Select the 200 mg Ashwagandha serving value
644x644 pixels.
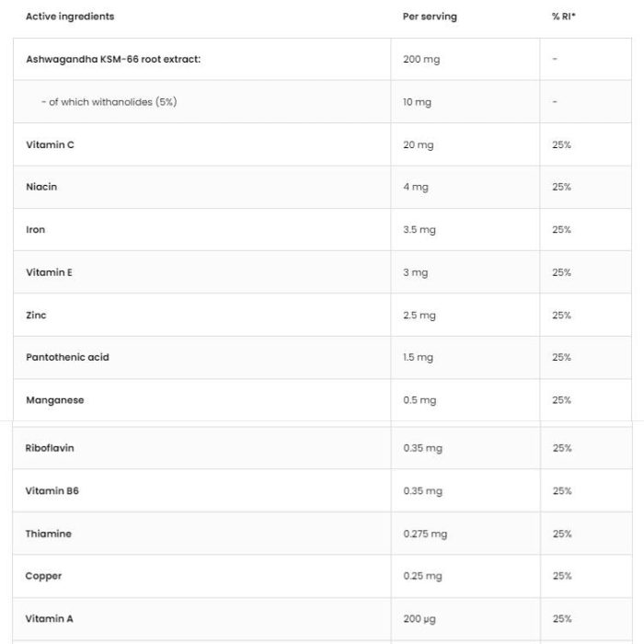click(421, 59)
